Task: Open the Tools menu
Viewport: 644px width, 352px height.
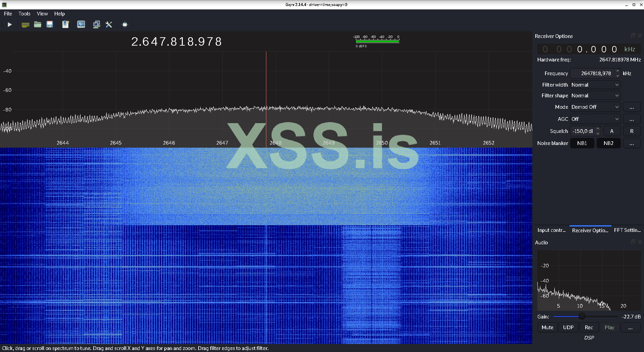Action: 24,13
